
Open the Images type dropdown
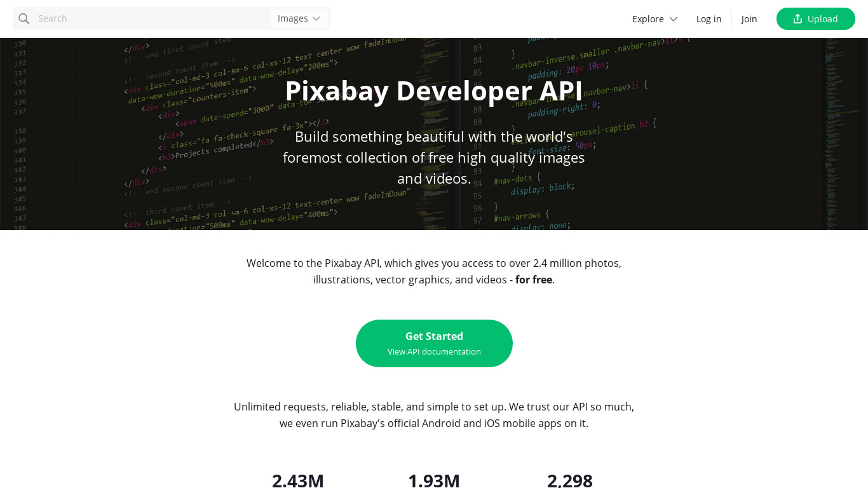click(x=299, y=18)
